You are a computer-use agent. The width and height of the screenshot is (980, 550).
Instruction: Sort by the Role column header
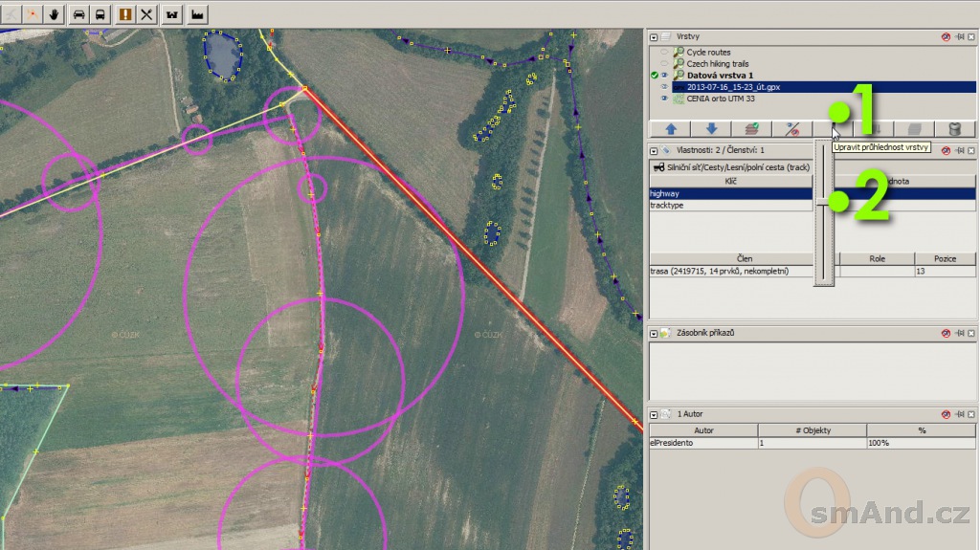[877, 259]
